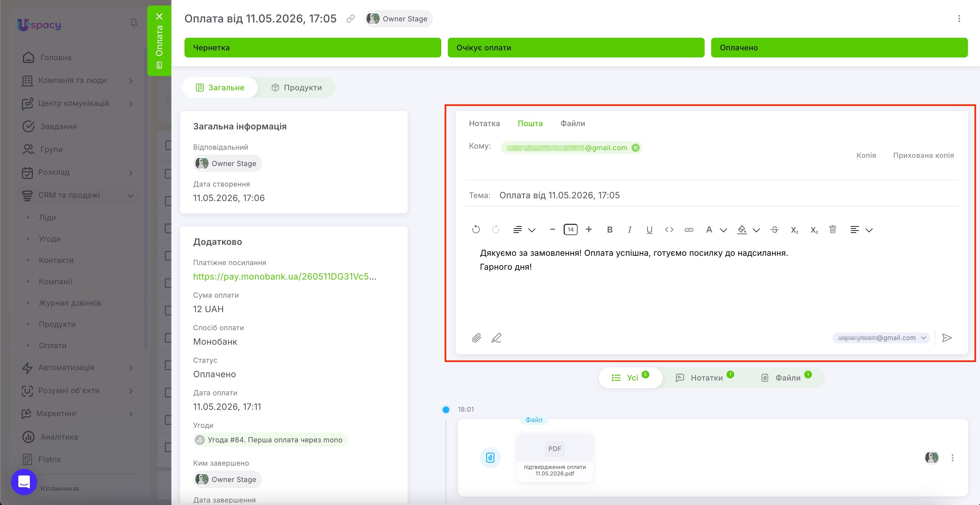Toggle italic formatting
Screen dimensions: 980x505
tap(630, 230)
